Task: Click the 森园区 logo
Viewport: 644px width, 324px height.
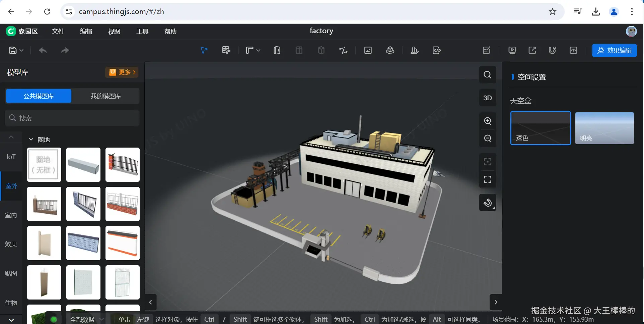Action: 22,31
